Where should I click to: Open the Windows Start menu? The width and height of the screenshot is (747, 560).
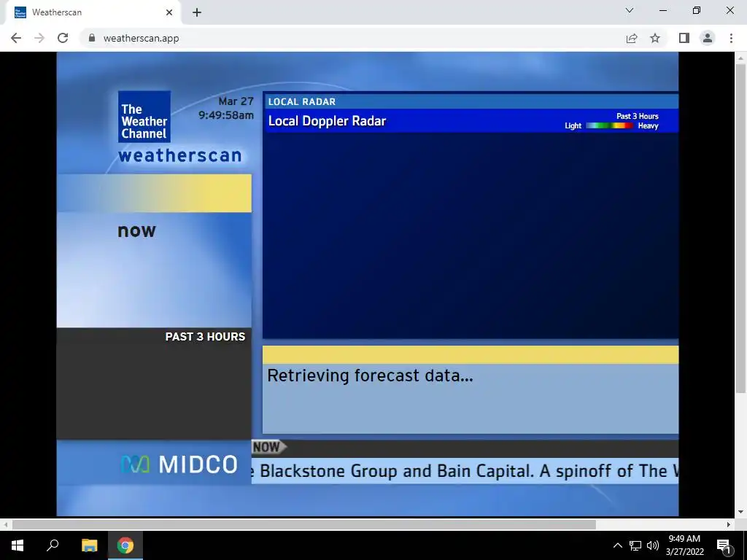18,545
